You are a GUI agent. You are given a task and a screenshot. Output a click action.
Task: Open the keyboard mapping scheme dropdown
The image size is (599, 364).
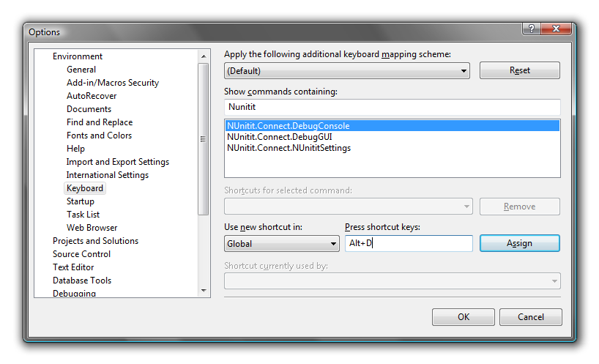click(x=346, y=71)
